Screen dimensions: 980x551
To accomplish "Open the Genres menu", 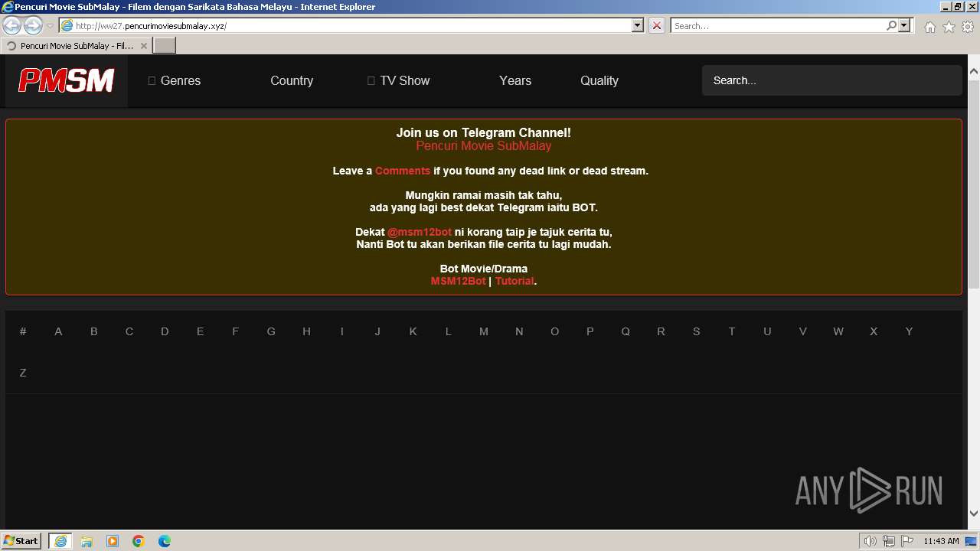I will tap(174, 80).
